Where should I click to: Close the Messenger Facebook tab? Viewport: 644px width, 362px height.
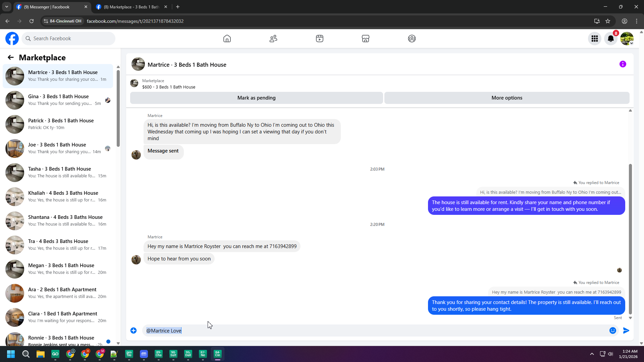[x=86, y=7]
